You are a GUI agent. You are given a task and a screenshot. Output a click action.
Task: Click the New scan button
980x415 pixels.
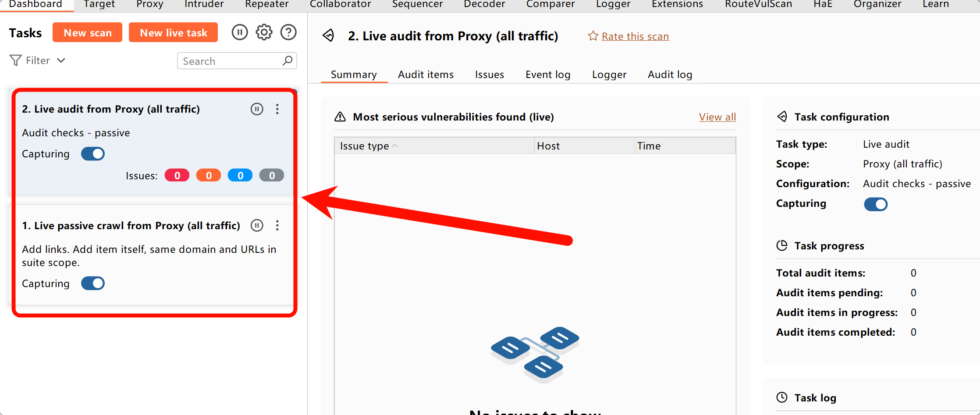pyautogui.click(x=87, y=33)
